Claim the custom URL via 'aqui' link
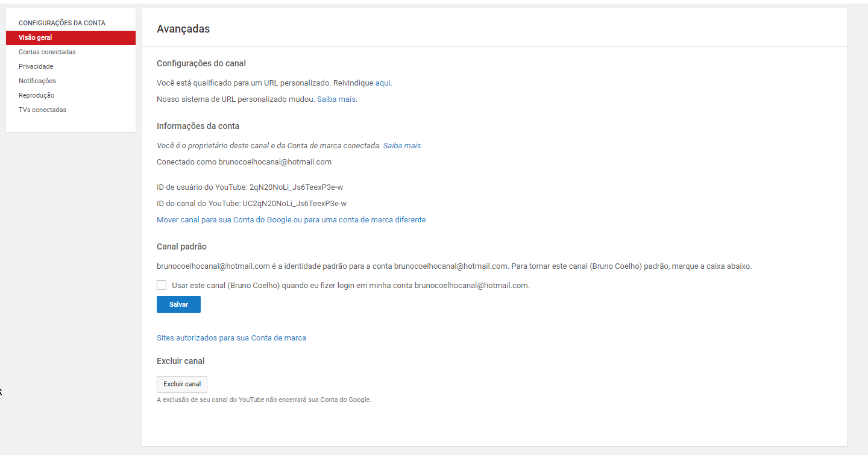This screenshot has width=868, height=455. pos(383,83)
